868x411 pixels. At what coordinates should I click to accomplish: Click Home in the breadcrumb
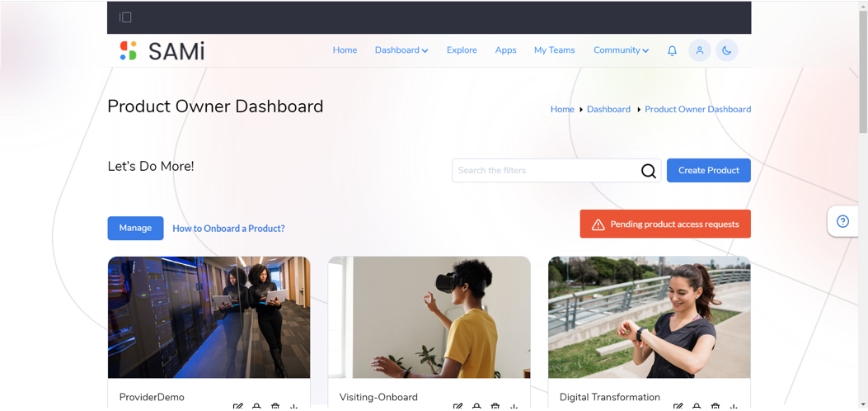tap(562, 110)
